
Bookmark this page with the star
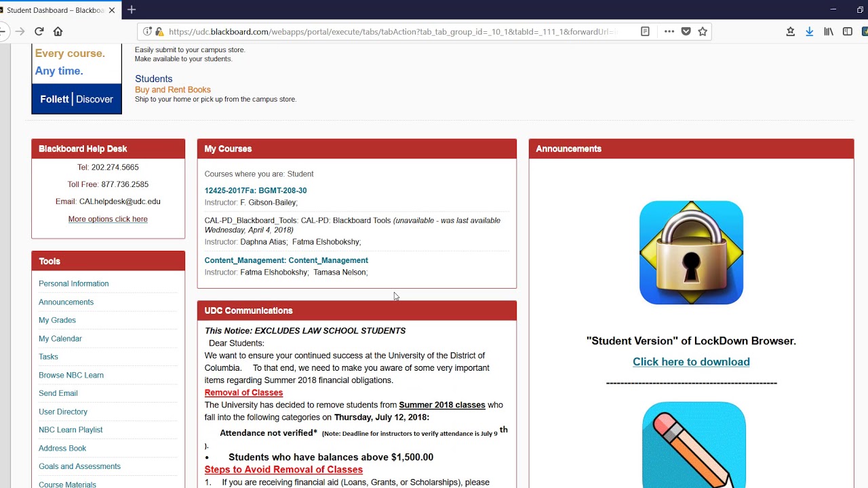(703, 31)
